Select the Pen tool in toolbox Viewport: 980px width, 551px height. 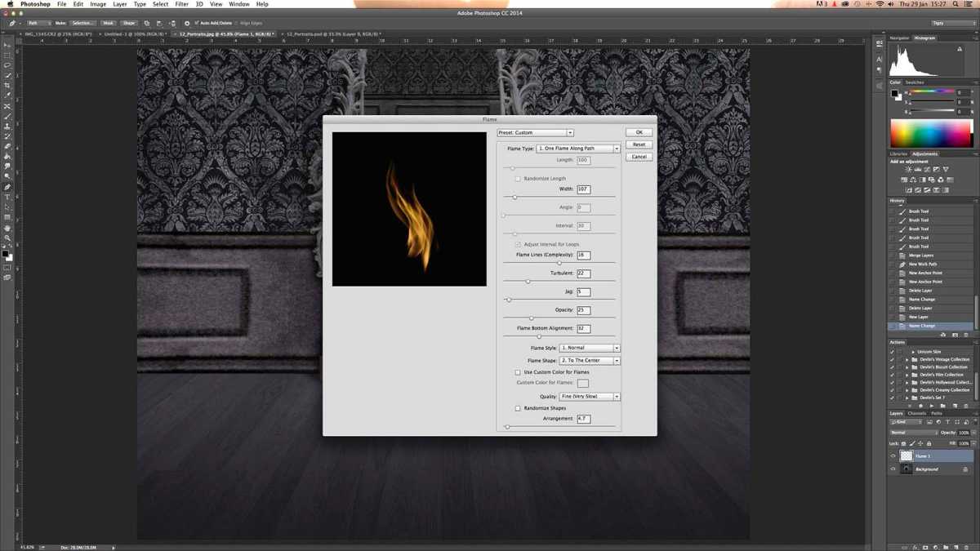(x=7, y=187)
